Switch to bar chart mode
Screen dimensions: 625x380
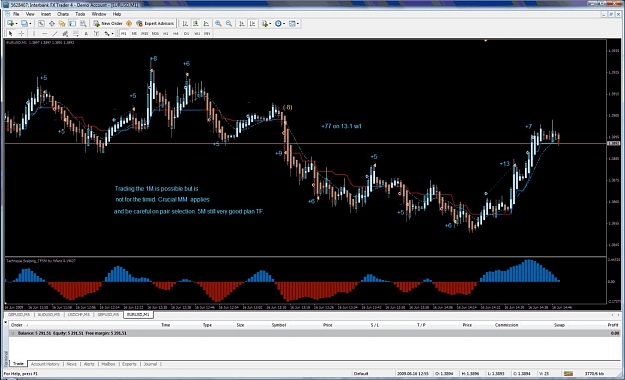185,24
